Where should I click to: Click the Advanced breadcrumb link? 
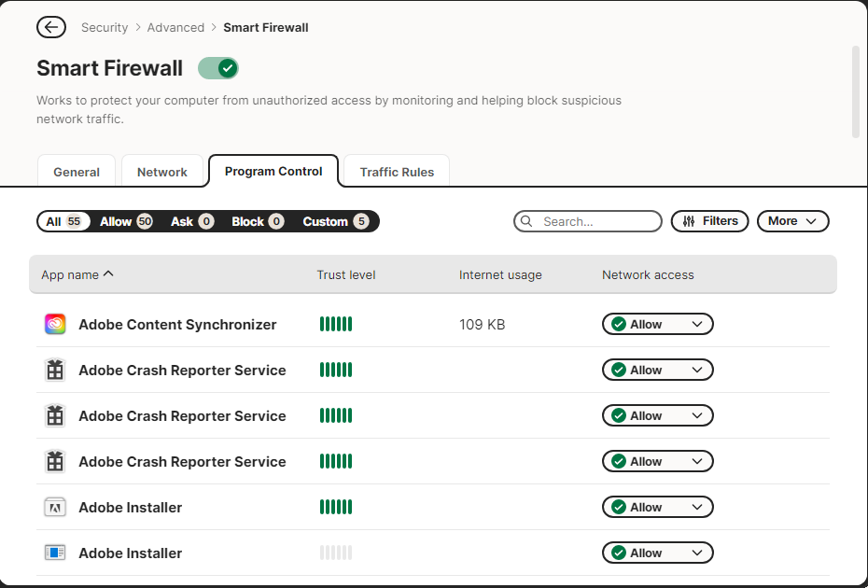point(175,27)
